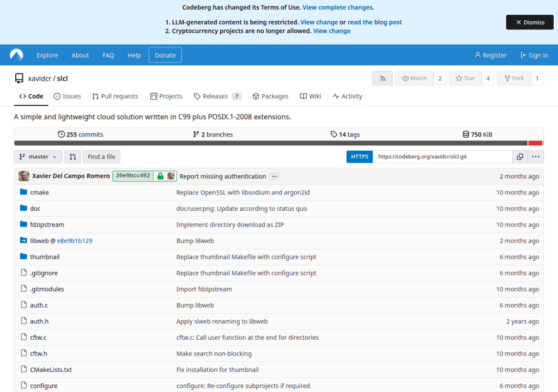Click the clone URL input field
Viewport: 558px width, 392px height.
tap(442, 156)
